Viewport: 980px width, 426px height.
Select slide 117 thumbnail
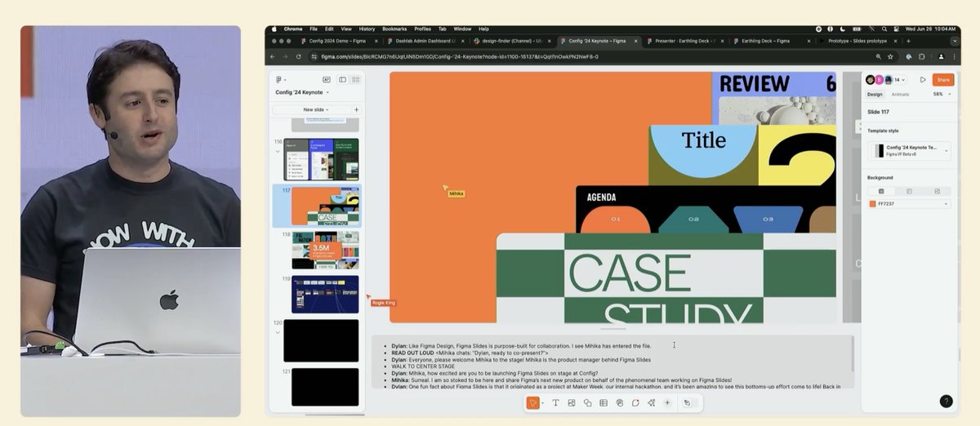[x=325, y=206]
